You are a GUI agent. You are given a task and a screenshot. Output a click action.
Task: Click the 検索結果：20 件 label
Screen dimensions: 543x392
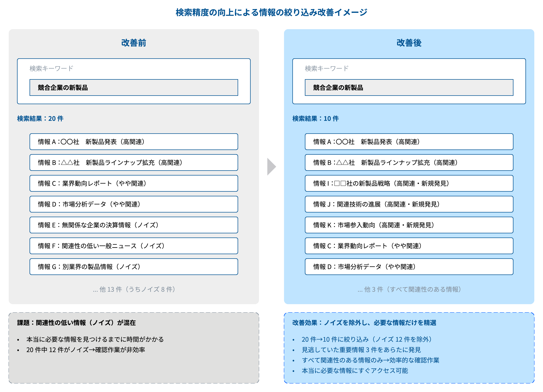click(x=40, y=119)
